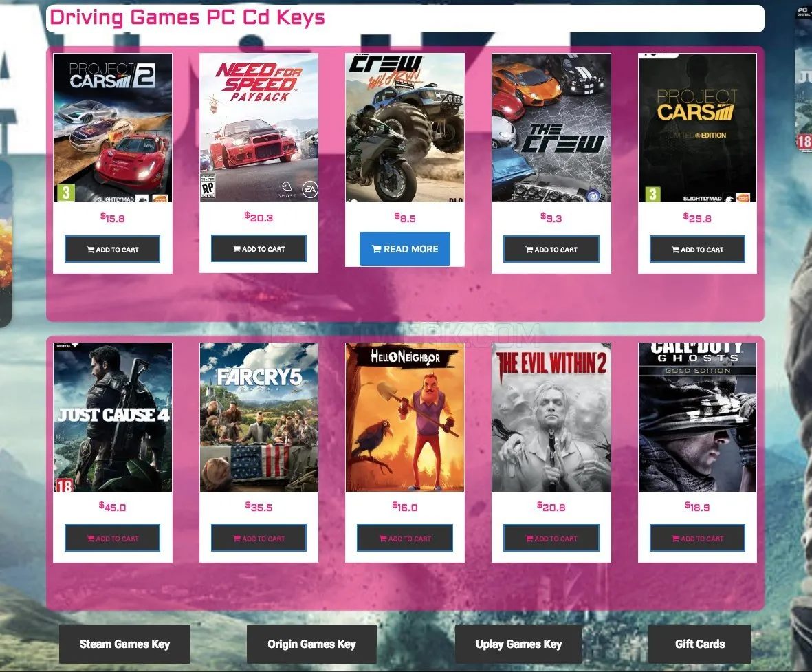This screenshot has width=812, height=672.
Task: Click the $45.0 price of Just Cause 4
Action: pyautogui.click(x=112, y=507)
